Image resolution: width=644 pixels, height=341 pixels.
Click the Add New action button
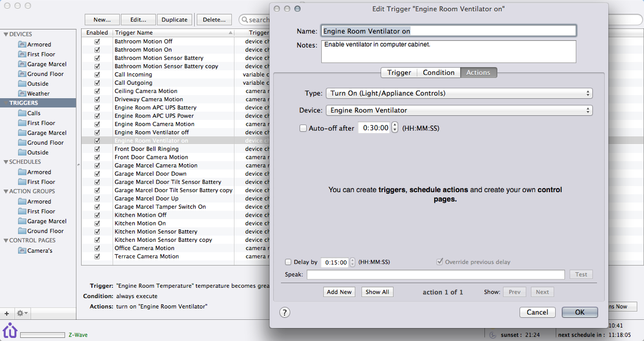coord(339,292)
